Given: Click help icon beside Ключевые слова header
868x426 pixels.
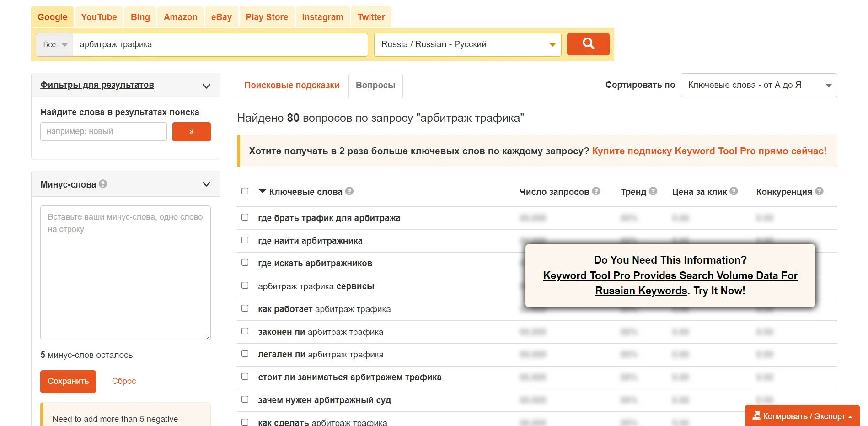Looking at the screenshot, I should (349, 191).
